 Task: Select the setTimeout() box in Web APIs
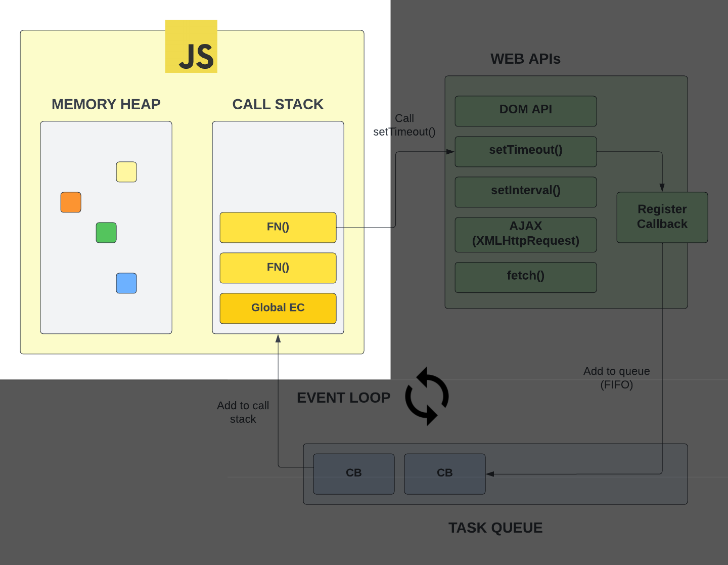pos(525,151)
